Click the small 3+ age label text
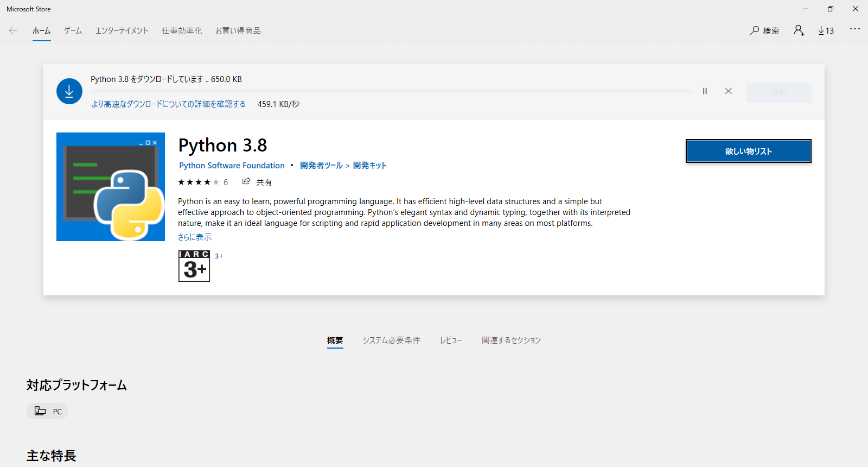 click(x=219, y=256)
